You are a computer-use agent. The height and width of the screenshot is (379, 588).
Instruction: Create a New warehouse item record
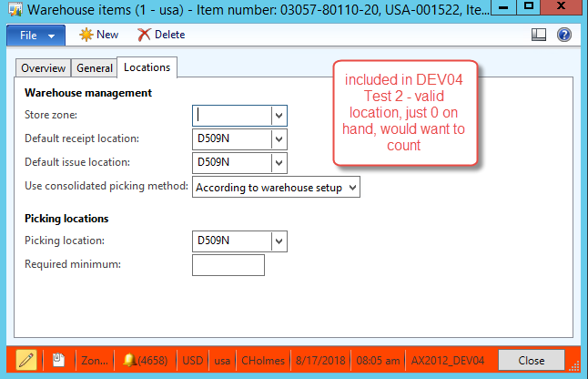[99, 35]
